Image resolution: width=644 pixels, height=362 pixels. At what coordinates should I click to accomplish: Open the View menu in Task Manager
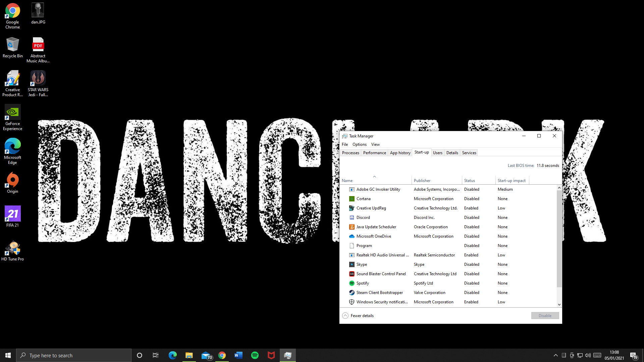click(x=375, y=144)
